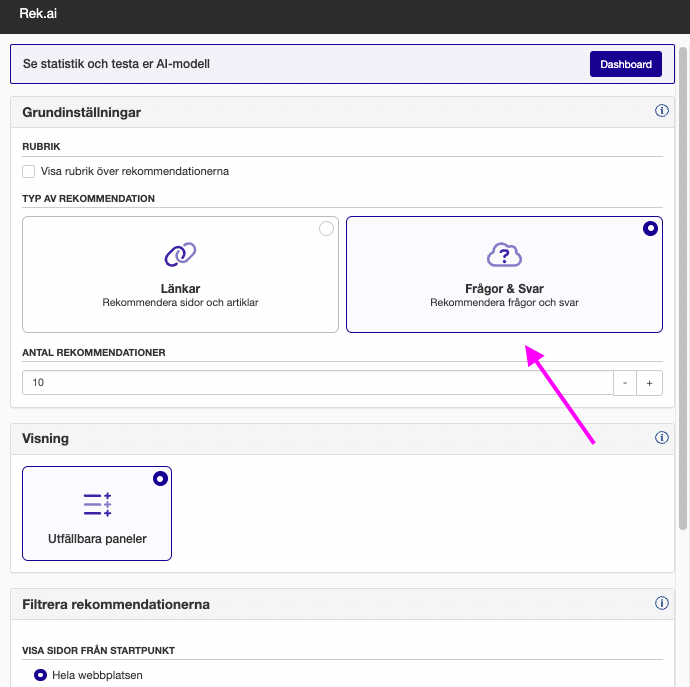Click the question-mark cloud icon

click(504, 254)
